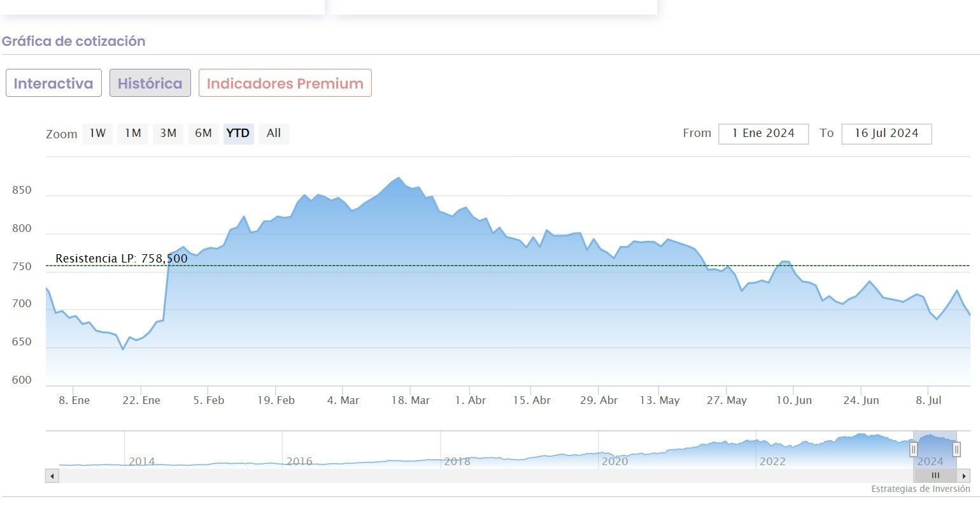This screenshot has height=511, width=980.
Task: Click the navigator scroll right arrow
Action: 965,476
